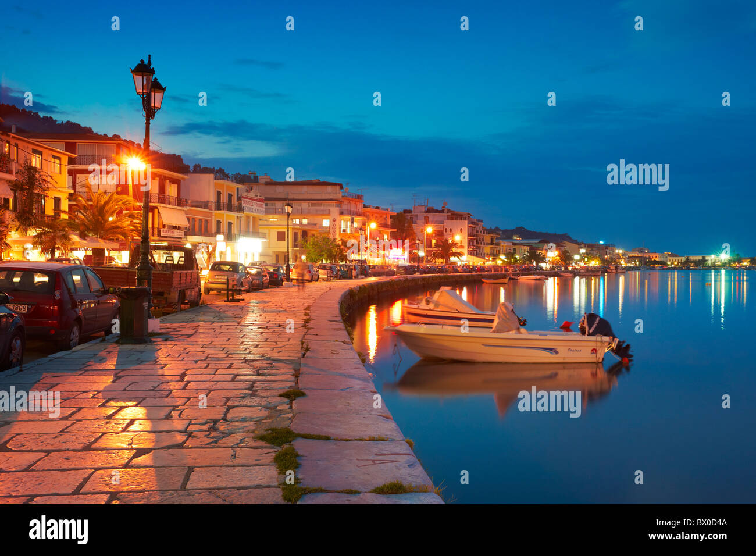This screenshot has height=556, width=756.
Task: Click the 'Image ID: BX0D4A' text in the footer
Action: 691,523
